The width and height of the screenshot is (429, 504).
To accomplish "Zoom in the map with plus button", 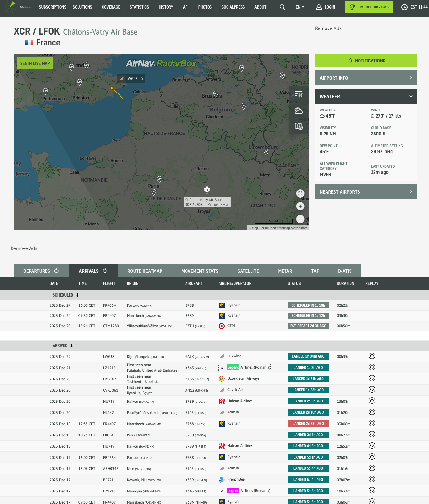I will 300,206.
